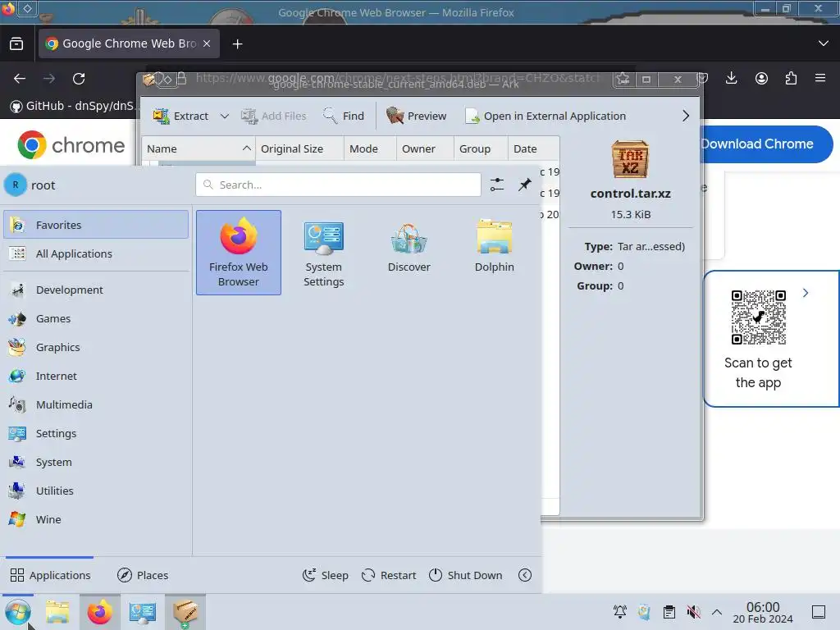Expand Ark toolbar overflow chevron
This screenshot has height=630, width=840.
pyautogui.click(x=686, y=116)
